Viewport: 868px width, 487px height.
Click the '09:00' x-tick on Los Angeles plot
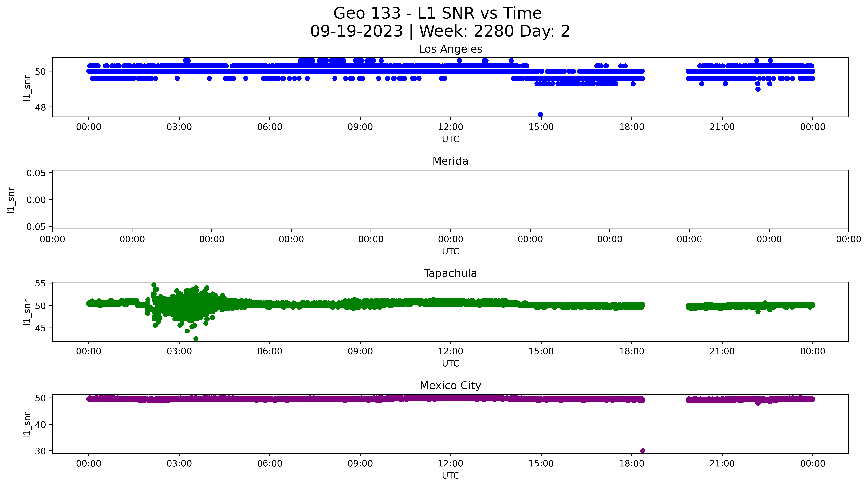[360, 127]
